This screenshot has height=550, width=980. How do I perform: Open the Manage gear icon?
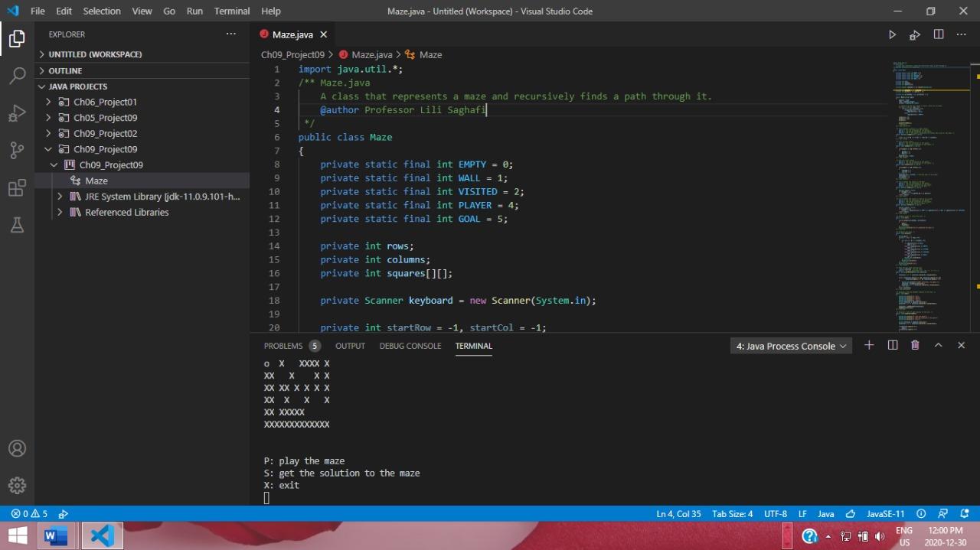pos(17,485)
